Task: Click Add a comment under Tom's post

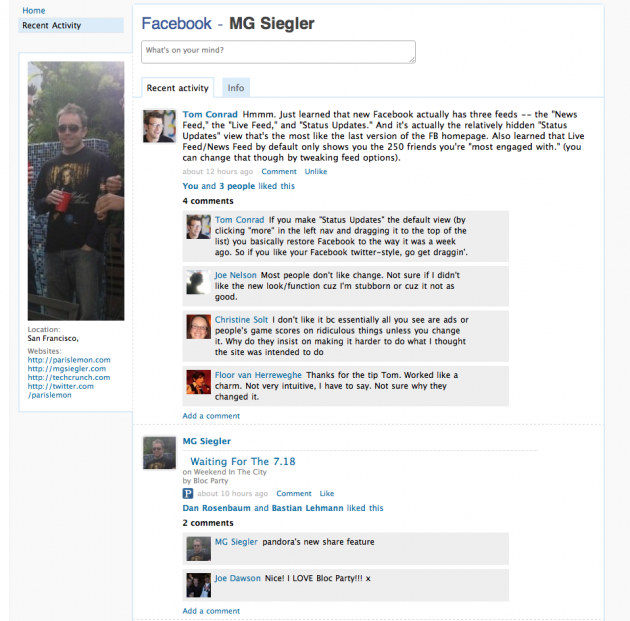Action: 211,416
